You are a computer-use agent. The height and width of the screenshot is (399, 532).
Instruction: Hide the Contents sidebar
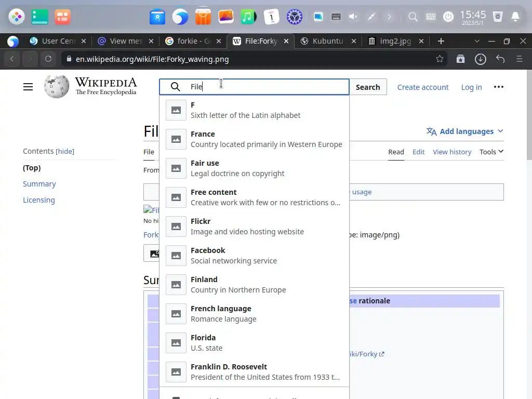tap(65, 151)
